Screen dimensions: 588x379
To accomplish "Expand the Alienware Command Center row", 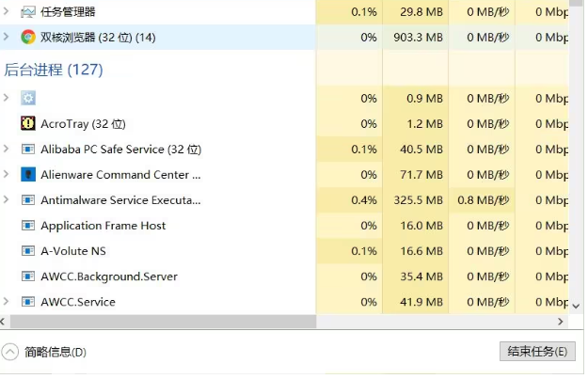I will [6, 174].
